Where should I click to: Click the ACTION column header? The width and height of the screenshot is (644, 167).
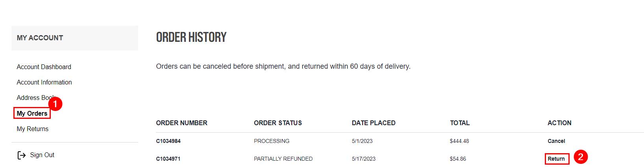(559, 123)
